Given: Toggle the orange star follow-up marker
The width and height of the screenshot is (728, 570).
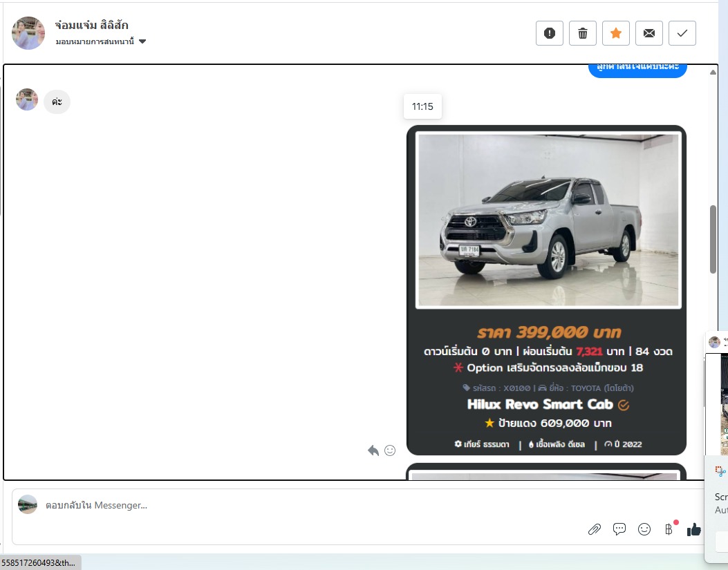Looking at the screenshot, I should pyautogui.click(x=616, y=33).
